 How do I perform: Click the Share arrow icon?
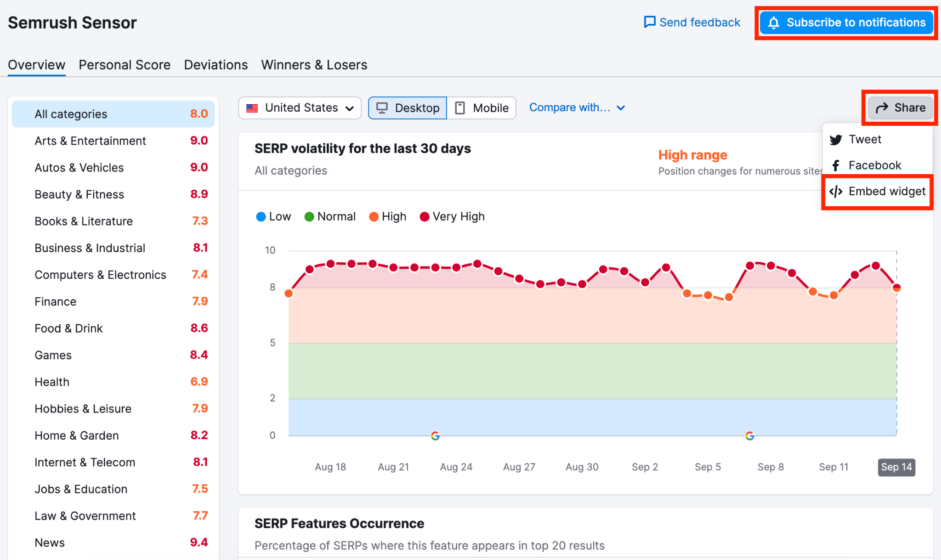pos(882,107)
